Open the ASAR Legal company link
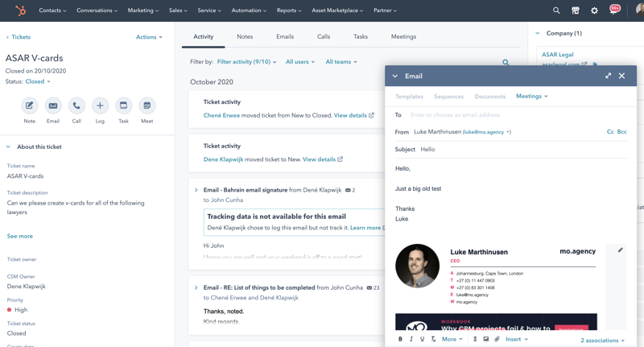The height and width of the screenshot is (347, 644). 557,55
